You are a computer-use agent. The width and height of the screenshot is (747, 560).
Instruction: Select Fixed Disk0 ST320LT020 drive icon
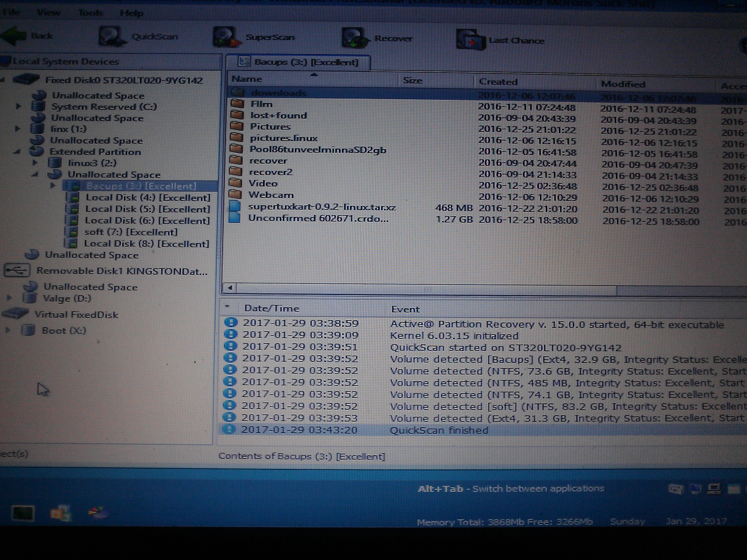pos(26,80)
